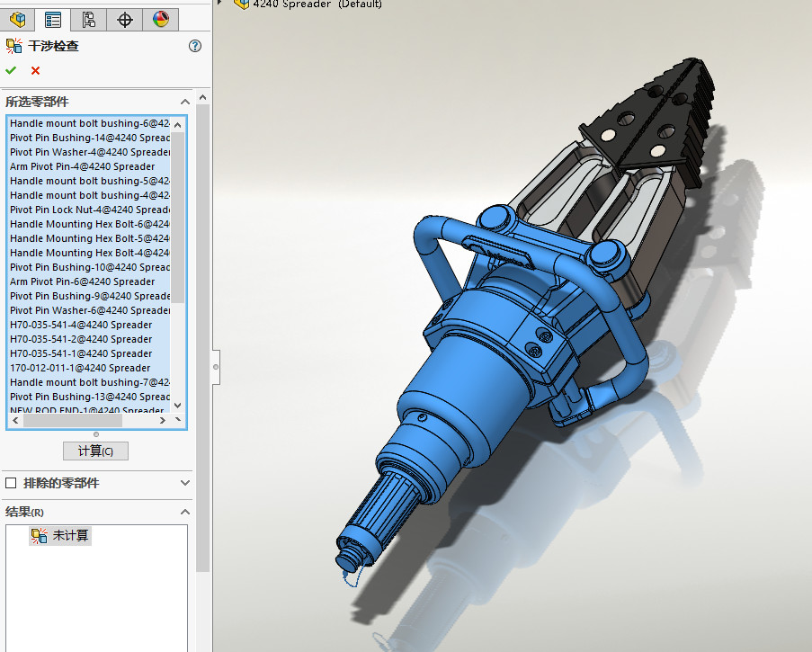Select Handle mount bolt bushing-7 entry
This screenshot has width=812, height=652.
90,383
